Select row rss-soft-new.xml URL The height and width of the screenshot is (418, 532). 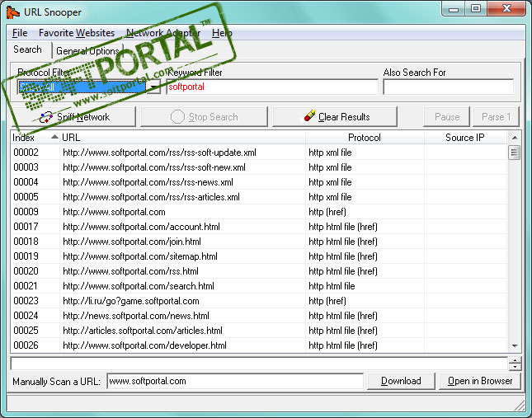coord(154,167)
